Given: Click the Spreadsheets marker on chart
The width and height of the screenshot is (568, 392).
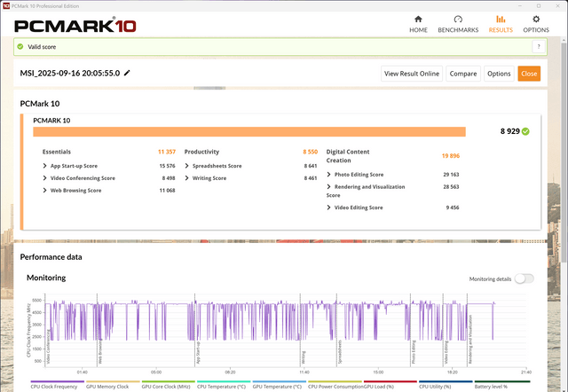Looking at the screenshot, I should tap(340, 351).
